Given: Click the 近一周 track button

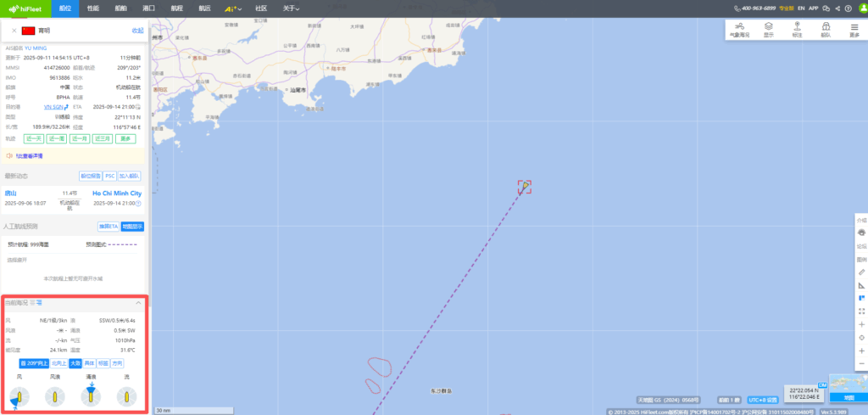Looking at the screenshot, I should point(57,138).
